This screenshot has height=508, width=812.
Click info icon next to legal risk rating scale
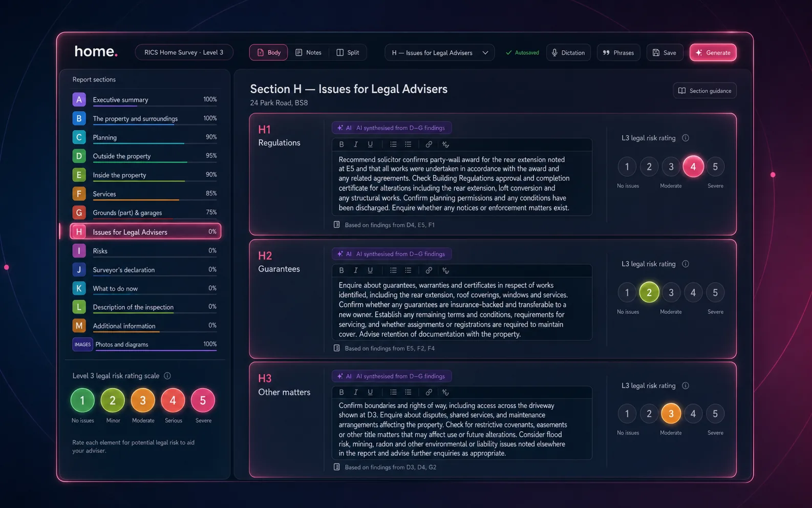[x=167, y=376]
